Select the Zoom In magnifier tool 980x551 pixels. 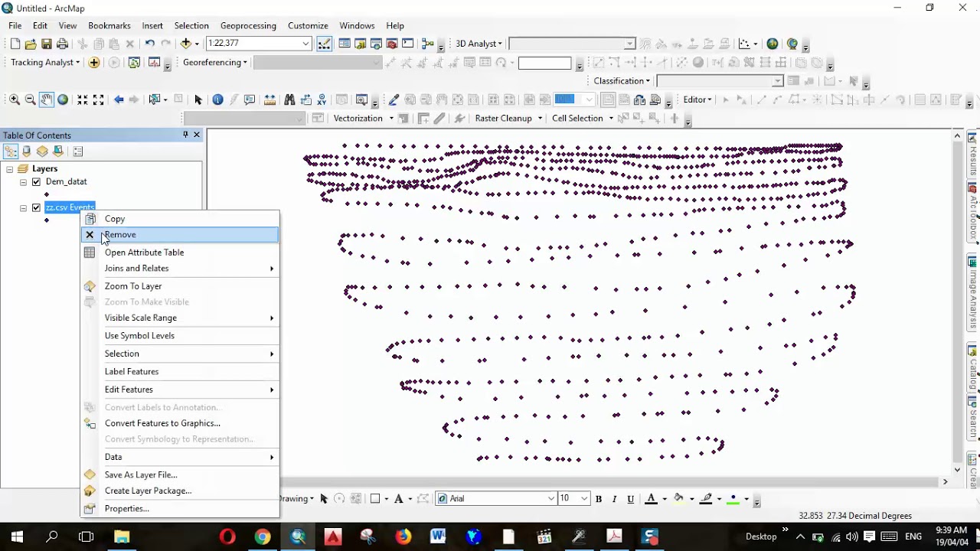click(15, 99)
